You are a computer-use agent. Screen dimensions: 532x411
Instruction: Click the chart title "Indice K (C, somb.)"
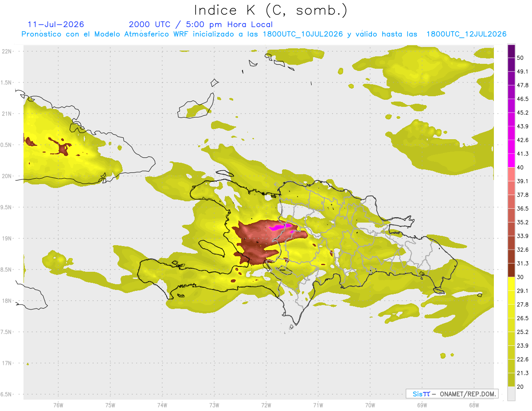coord(270,10)
